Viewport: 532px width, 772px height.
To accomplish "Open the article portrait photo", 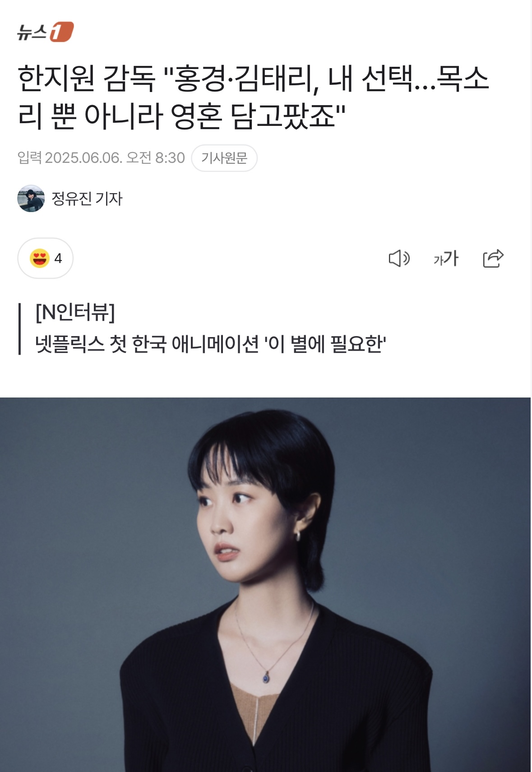I will (265, 584).
